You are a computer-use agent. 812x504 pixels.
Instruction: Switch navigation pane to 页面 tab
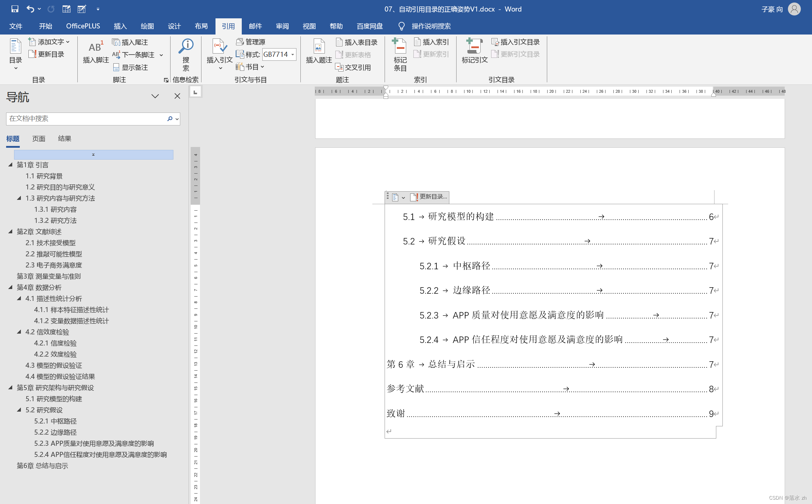38,139
